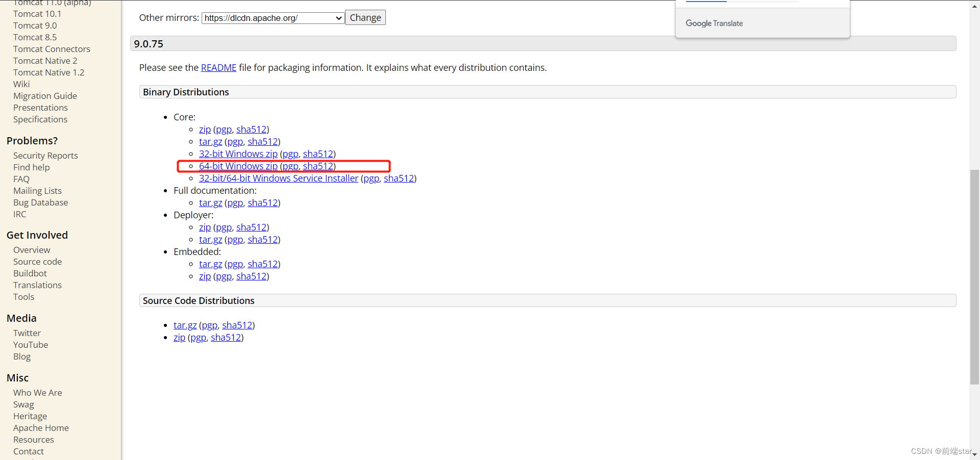
Task: Open Apache Home link
Action: pos(41,428)
